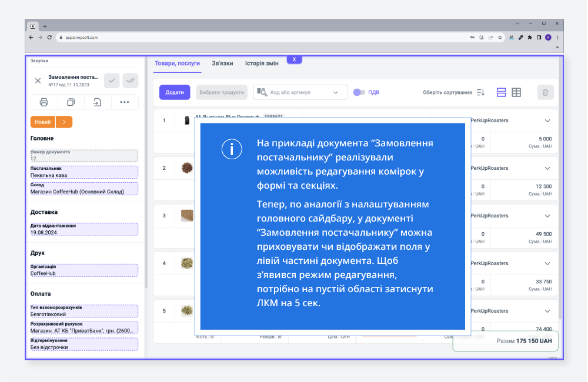
Task: Open the three-dots more actions menu
Action: pos(124,102)
